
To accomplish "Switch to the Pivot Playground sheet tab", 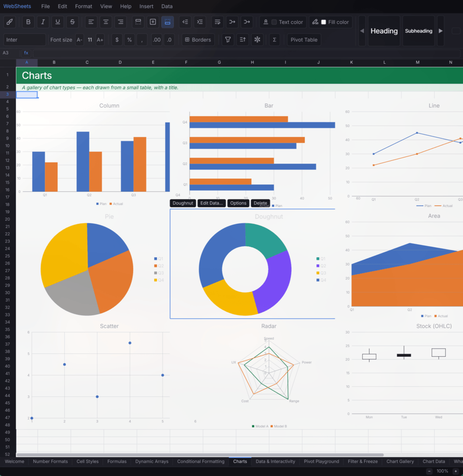I will 321,462.
